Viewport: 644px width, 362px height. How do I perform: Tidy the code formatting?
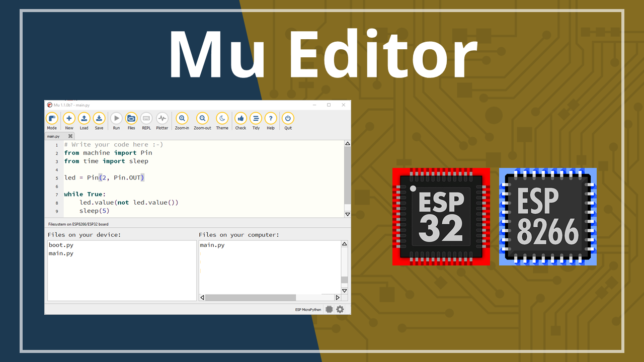pyautogui.click(x=256, y=119)
